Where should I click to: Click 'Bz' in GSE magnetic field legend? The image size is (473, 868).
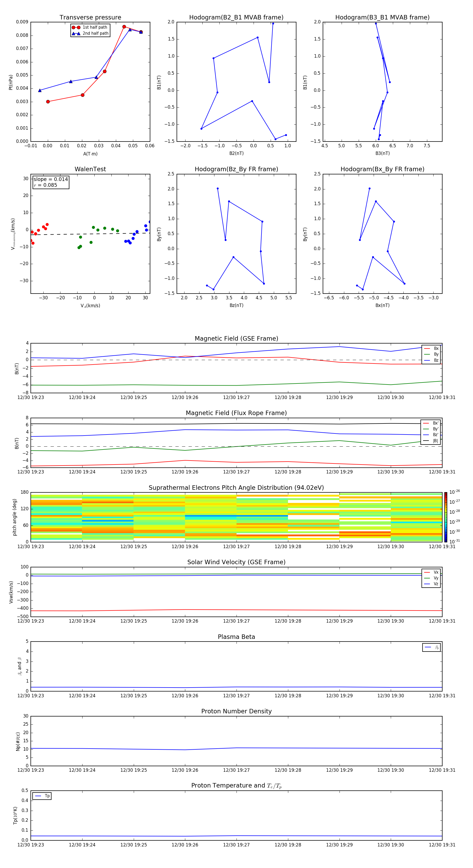[431, 360]
